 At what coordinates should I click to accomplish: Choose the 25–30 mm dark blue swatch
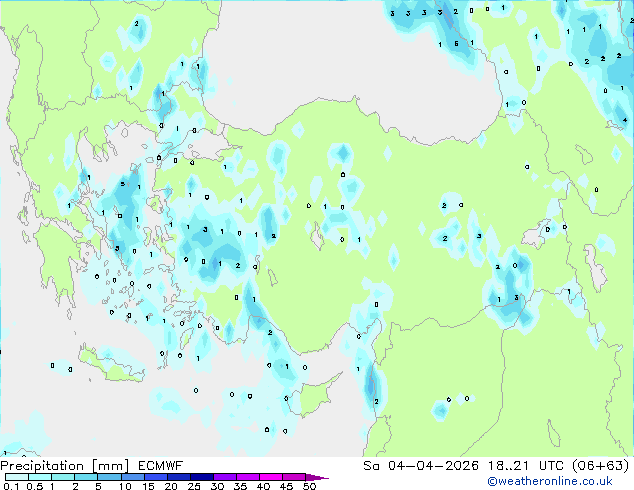click(x=201, y=477)
